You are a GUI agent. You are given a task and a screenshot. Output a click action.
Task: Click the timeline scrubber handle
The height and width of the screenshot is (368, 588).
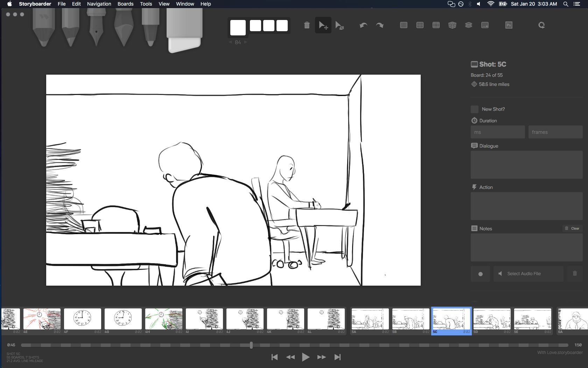pyautogui.click(x=251, y=345)
